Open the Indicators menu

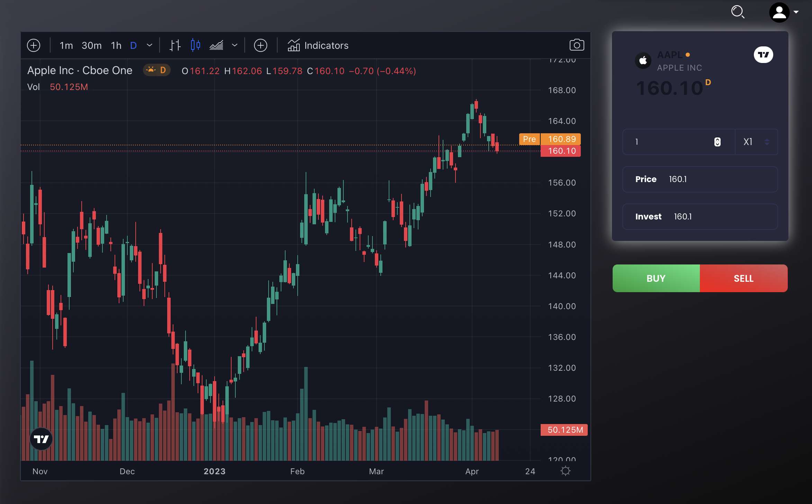[318, 45]
